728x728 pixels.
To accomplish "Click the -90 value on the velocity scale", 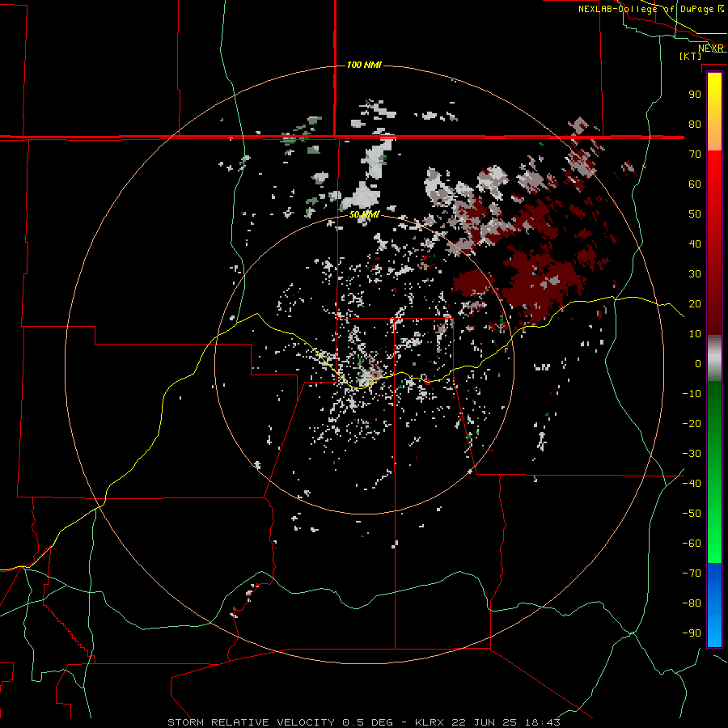I will click(x=692, y=633).
